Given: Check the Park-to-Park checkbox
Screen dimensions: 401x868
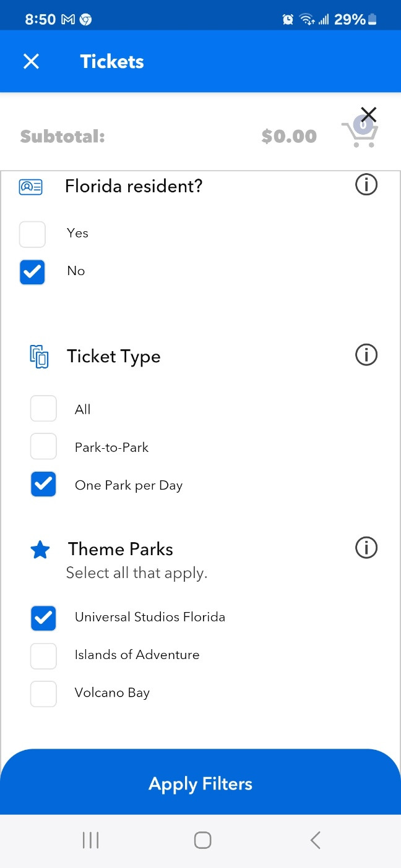Looking at the screenshot, I should point(43,447).
